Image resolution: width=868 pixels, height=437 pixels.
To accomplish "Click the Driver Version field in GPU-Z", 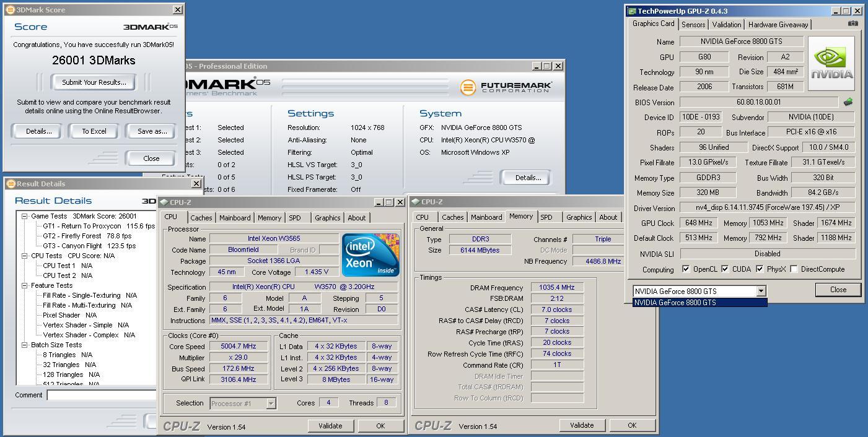I will pyautogui.click(x=767, y=208).
